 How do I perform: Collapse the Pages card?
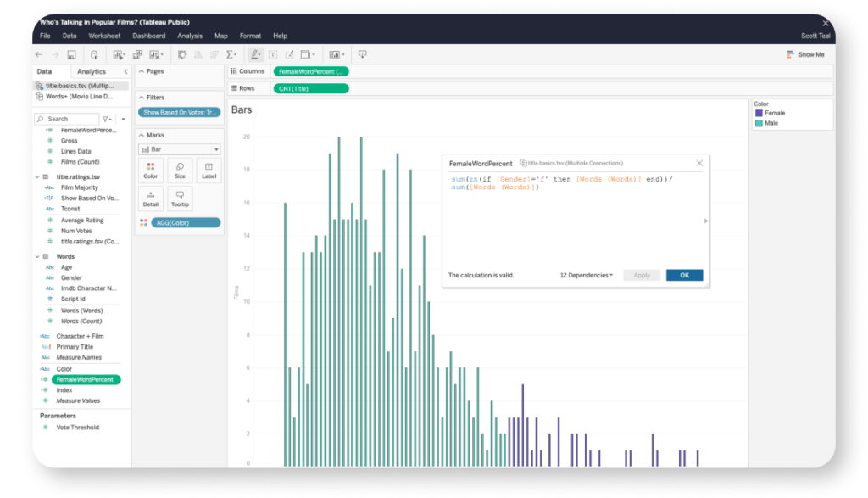tap(142, 71)
